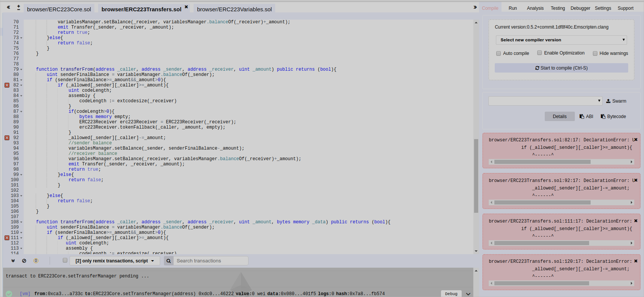Click the pending transactions counter badge

click(x=36, y=261)
